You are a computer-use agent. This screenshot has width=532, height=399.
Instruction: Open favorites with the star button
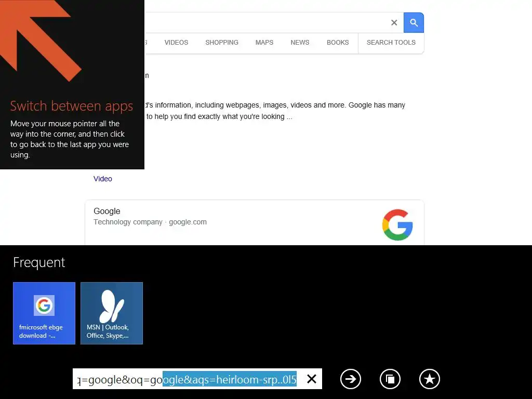click(x=430, y=379)
